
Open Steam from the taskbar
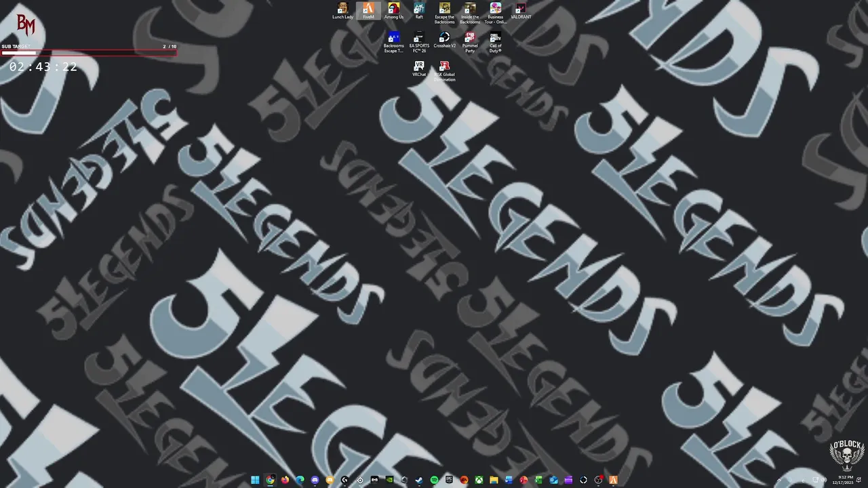coord(419,480)
